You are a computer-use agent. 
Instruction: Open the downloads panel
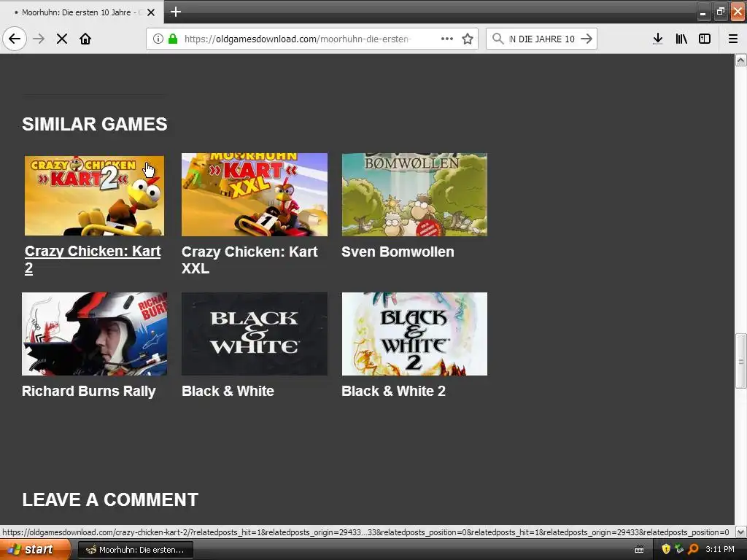(658, 39)
